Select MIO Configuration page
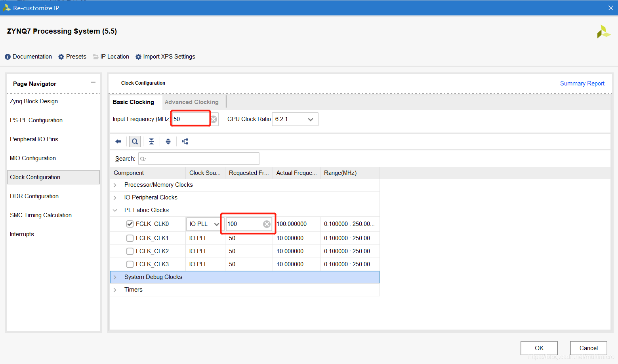Viewport: 618px width, 364px height. tap(53, 158)
